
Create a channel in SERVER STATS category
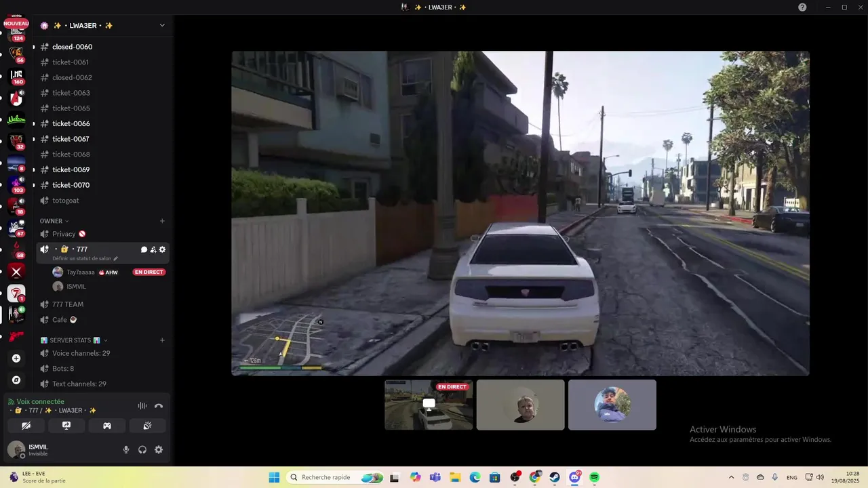coord(162,340)
